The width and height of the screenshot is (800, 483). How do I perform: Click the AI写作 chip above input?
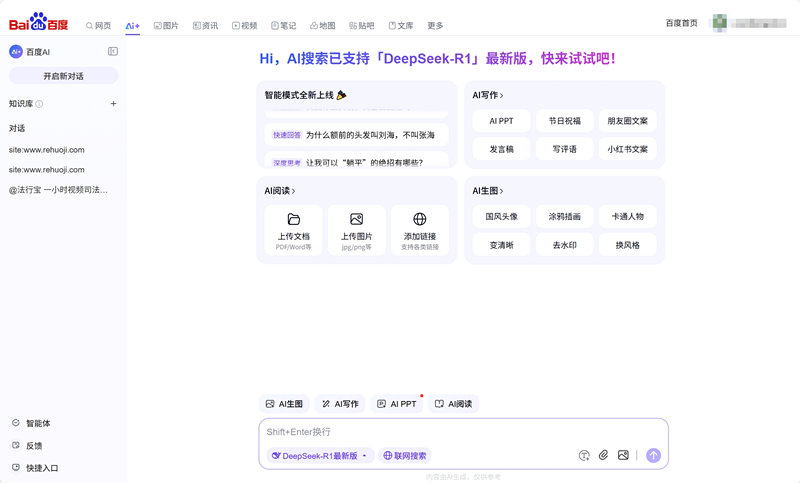340,403
